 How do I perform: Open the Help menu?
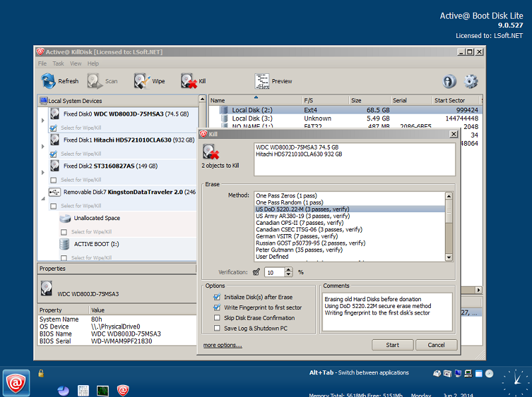pos(93,63)
